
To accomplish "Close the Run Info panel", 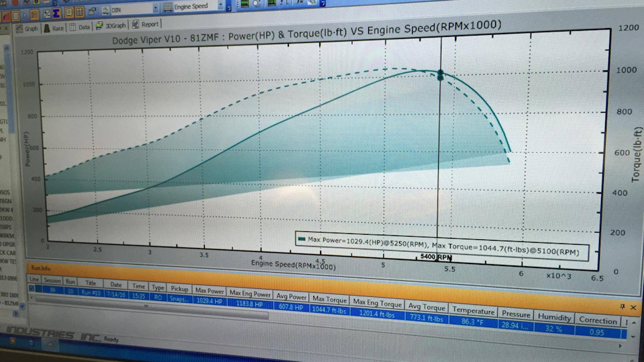I will (633, 308).
